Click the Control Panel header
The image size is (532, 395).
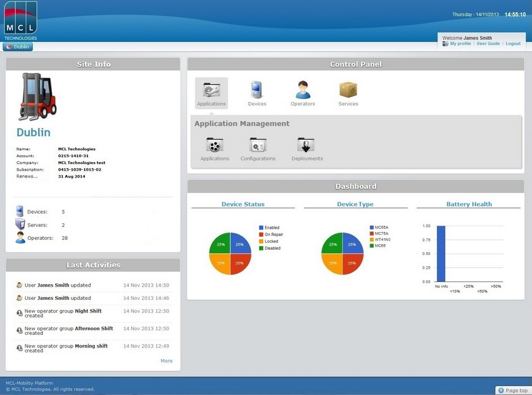tap(355, 64)
